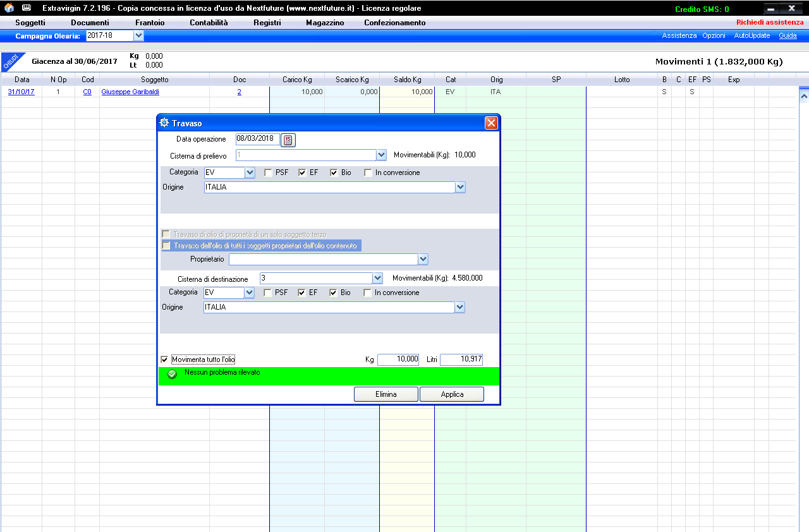Tick PSF checkbox for destination tank category
The width and height of the screenshot is (809, 532).
pyautogui.click(x=267, y=293)
